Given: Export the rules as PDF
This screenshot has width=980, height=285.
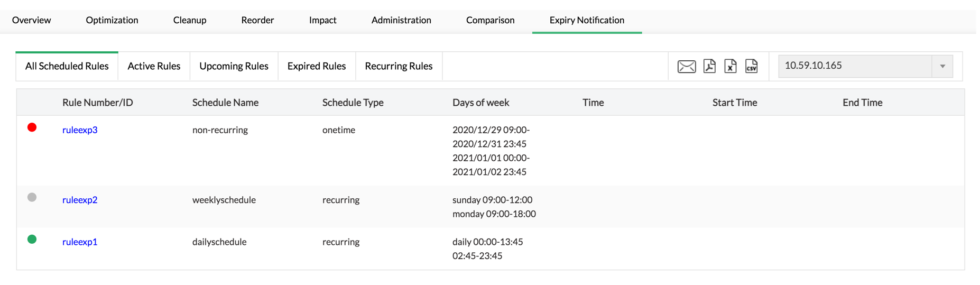Looking at the screenshot, I should (x=709, y=66).
